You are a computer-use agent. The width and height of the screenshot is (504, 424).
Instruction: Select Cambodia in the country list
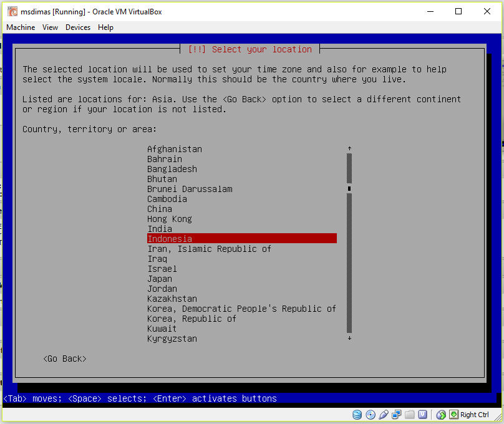[167, 199]
